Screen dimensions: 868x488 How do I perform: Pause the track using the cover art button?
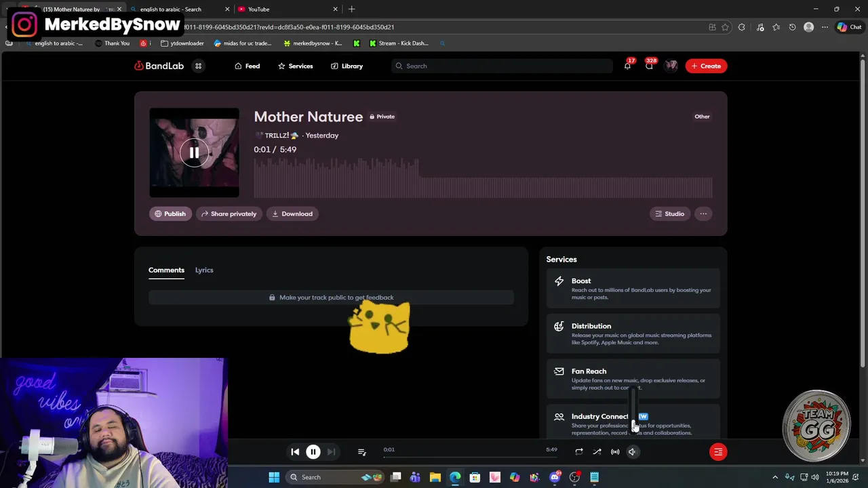point(194,152)
